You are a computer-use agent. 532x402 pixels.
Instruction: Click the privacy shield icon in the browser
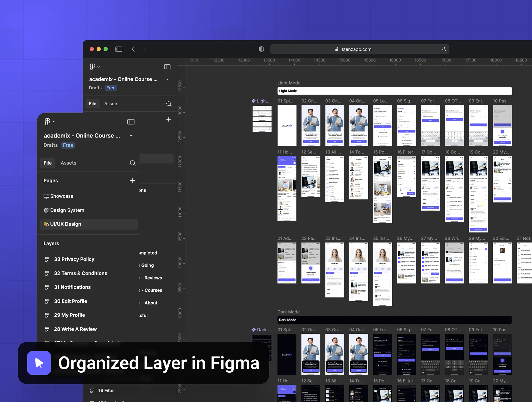click(261, 49)
